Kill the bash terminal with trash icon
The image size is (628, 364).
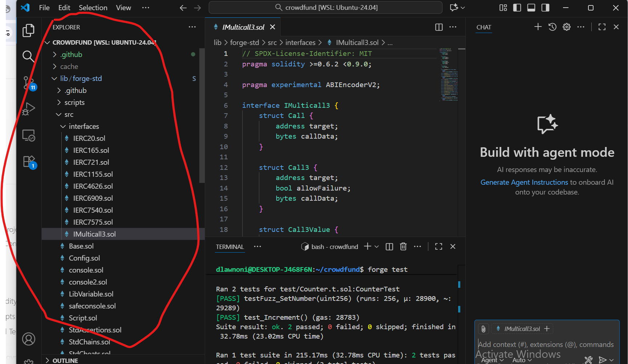(x=403, y=247)
